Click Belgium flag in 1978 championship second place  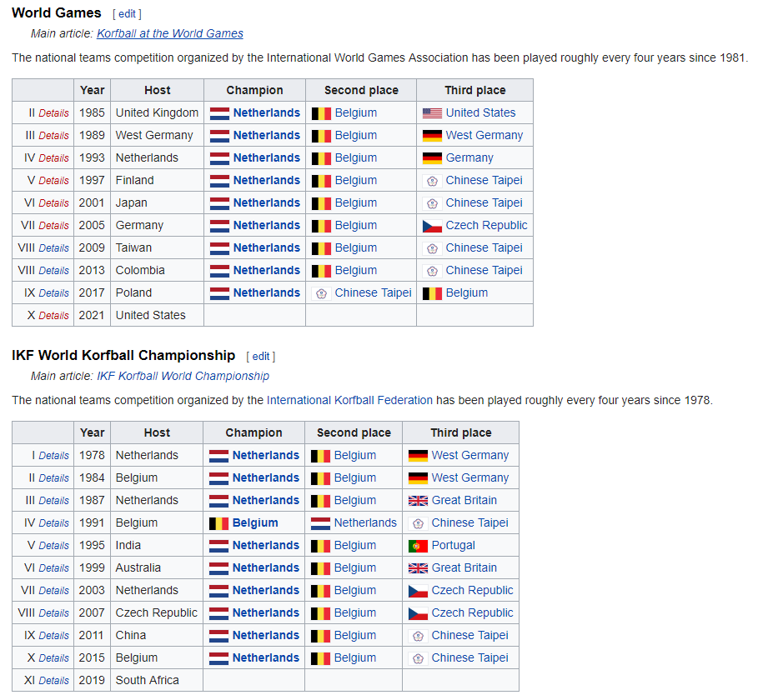pyautogui.click(x=320, y=456)
